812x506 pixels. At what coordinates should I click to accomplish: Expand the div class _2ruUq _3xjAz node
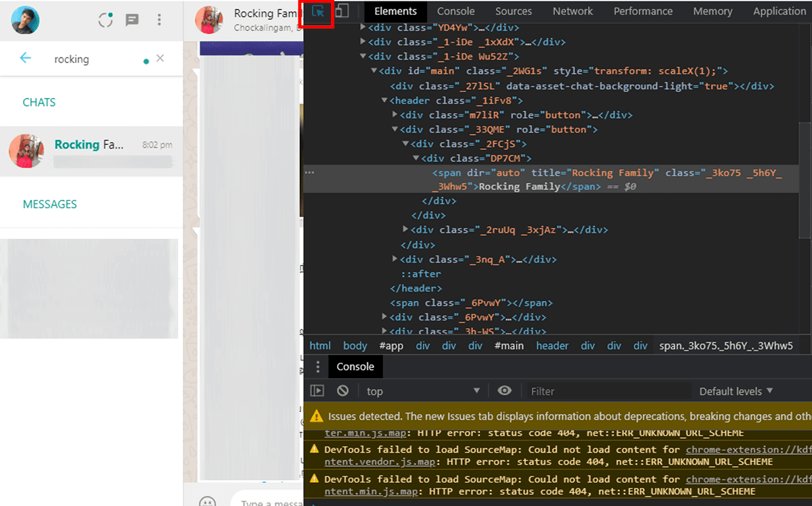click(x=405, y=230)
